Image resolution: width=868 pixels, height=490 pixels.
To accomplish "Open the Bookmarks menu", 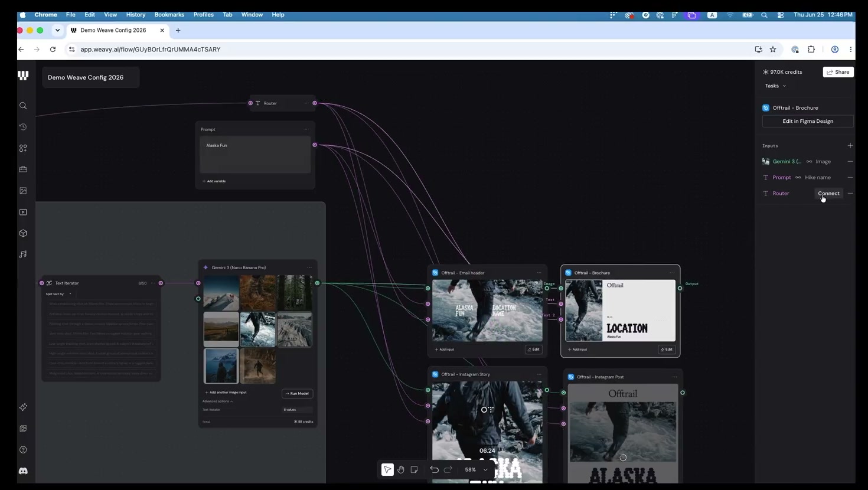I will pyautogui.click(x=169, y=15).
